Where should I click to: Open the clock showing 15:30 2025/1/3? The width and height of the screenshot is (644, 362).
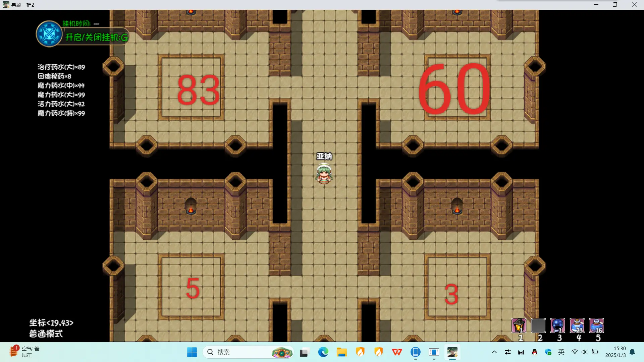615,352
